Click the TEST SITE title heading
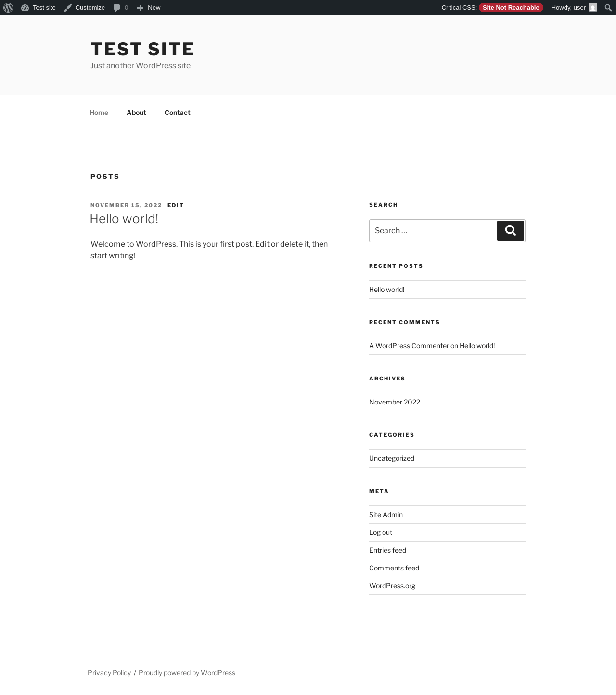 click(142, 49)
